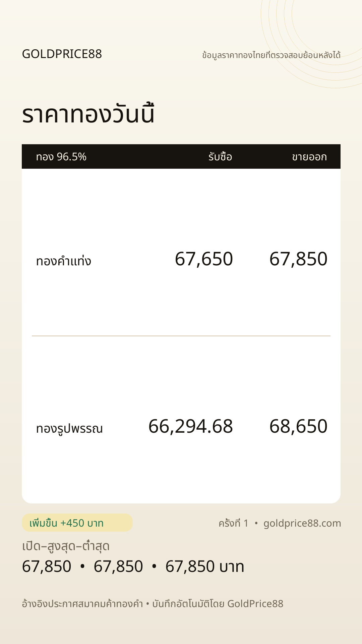Click the GOLDPRICE88 logo text
This screenshot has width=362, height=644.
(62, 54)
